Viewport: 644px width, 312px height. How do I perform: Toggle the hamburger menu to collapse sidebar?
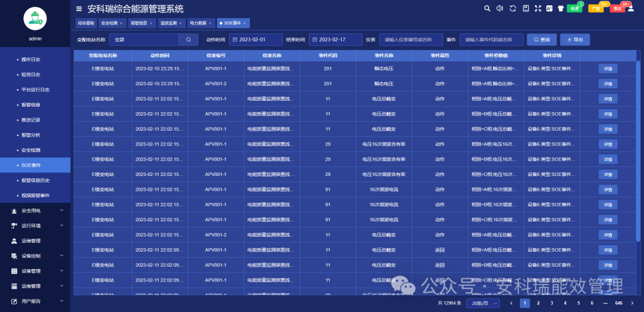pos(79,8)
